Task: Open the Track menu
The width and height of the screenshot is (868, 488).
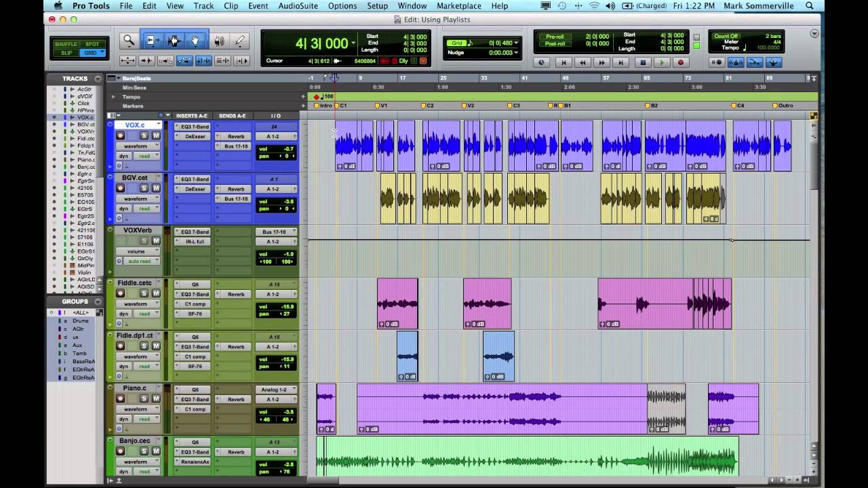Action: [203, 6]
